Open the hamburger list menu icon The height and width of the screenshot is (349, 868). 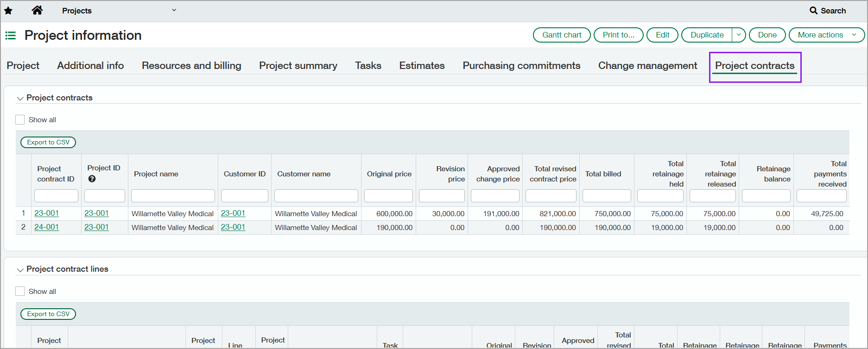point(10,36)
